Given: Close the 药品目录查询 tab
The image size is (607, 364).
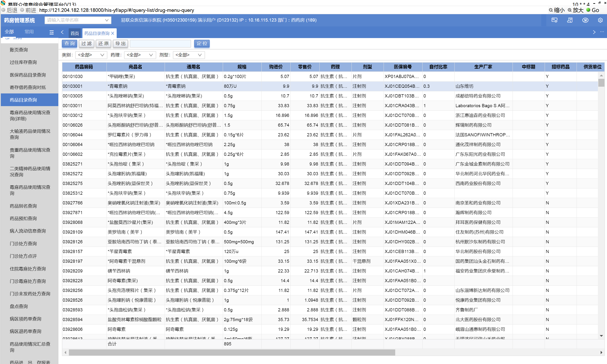Looking at the screenshot, I should (x=113, y=33).
